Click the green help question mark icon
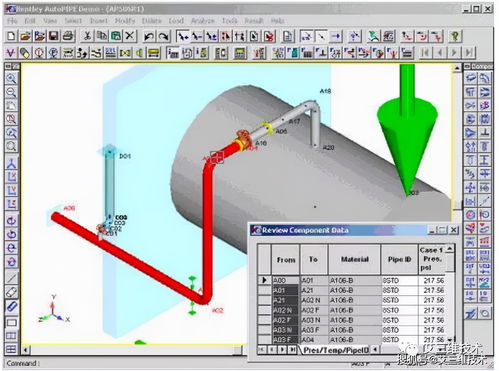The image size is (499, 371). coord(455,36)
